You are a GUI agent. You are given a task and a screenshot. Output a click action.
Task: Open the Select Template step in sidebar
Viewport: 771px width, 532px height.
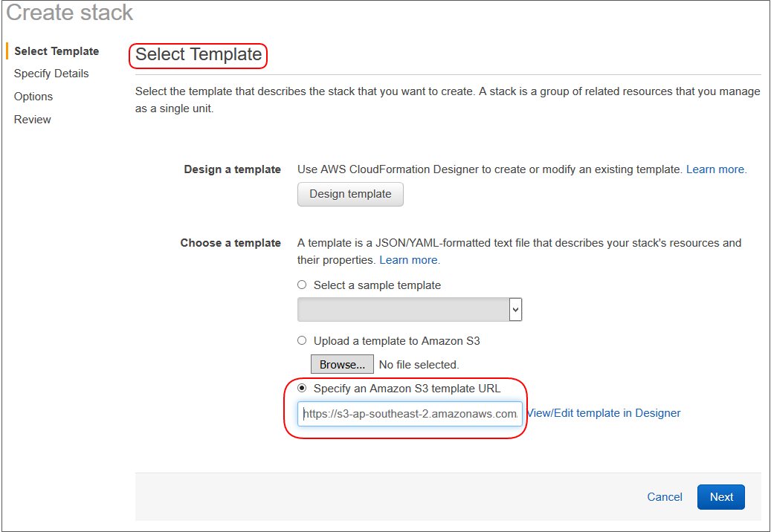[x=57, y=51]
